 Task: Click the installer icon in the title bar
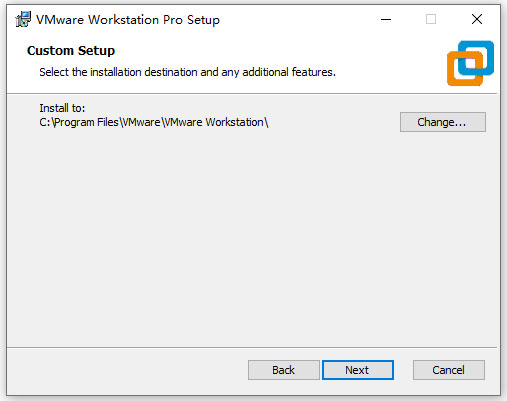(x=23, y=19)
